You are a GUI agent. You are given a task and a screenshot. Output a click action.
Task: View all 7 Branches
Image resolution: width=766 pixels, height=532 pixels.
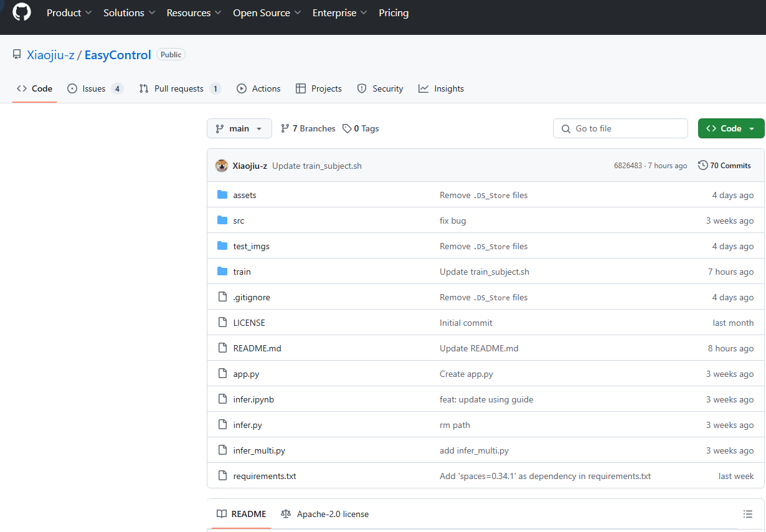[x=308, y=128]
